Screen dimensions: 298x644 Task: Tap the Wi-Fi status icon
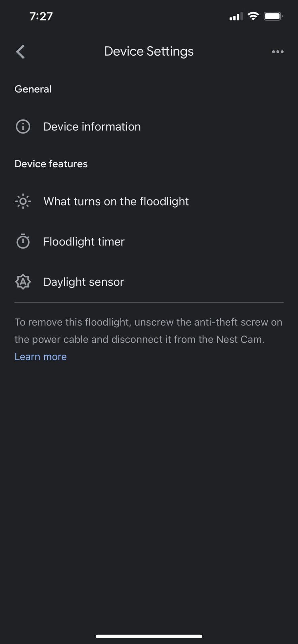pos(253,16)
